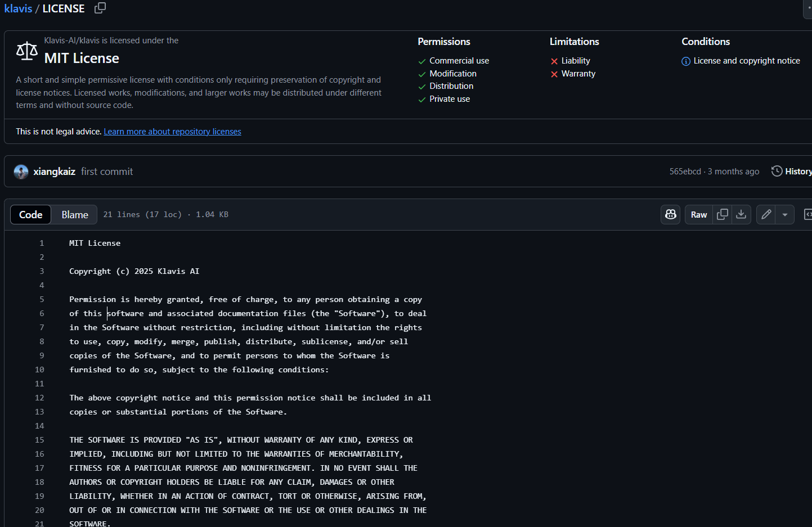Image resolution: width=812 pixels, height=527 pixels.
Task: Click the Modification checkmark icon
Action: point(422,74)
